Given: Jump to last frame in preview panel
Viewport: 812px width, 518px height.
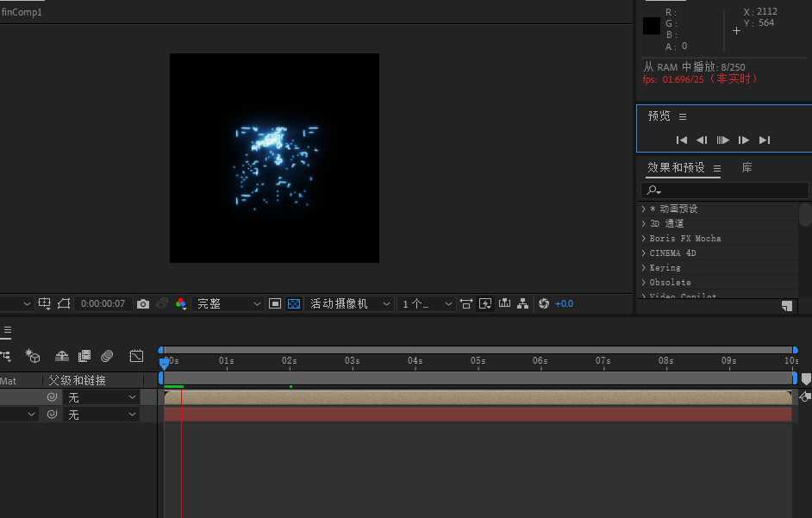Looking at the screenshot, I should 765,140.
